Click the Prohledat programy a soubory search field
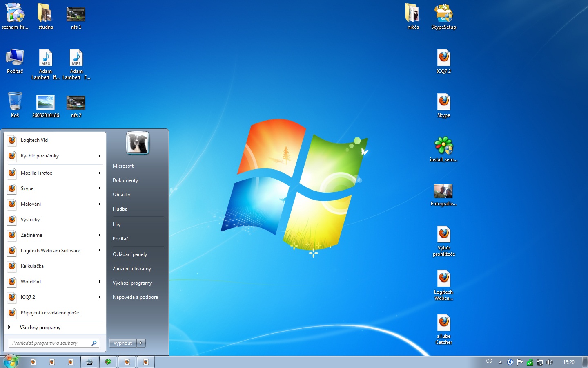The height and width of the screenshot is (368, 588). pyautogui.click(x=54, y=343)
